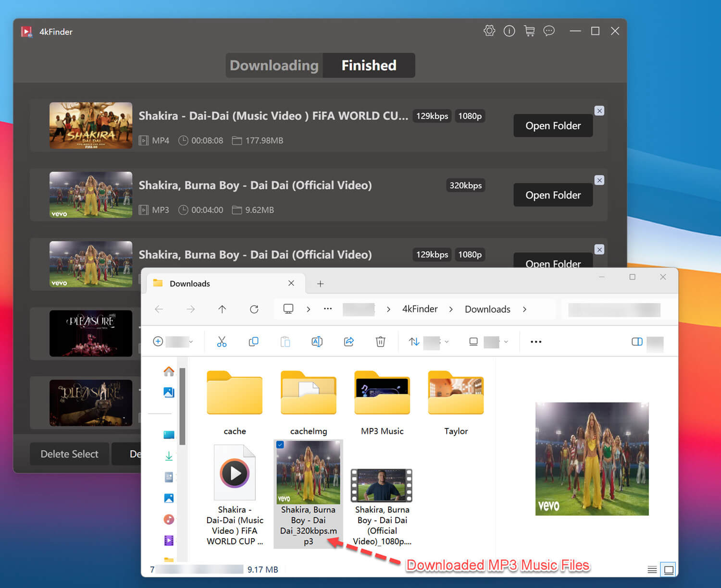Image resolution: width=721 pixels, height=588 pixels.
Task: Remove the 320kbps MP3 entry from list
Action: coord(599,180)
